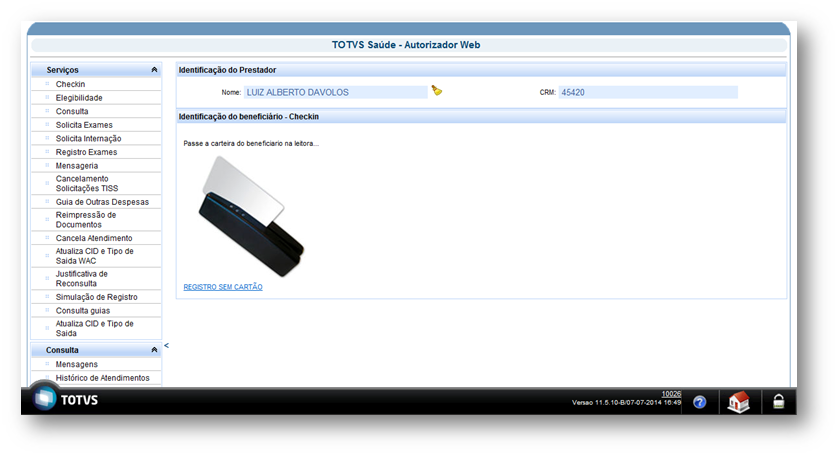Click the TOTVS logo in bottom bar
This screenshot has width=839, height=457.
click(x=66, y=399)
